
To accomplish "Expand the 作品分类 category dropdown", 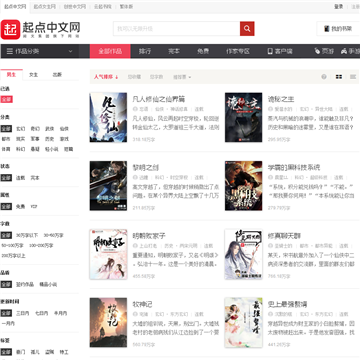I will [x=40, y=51].
